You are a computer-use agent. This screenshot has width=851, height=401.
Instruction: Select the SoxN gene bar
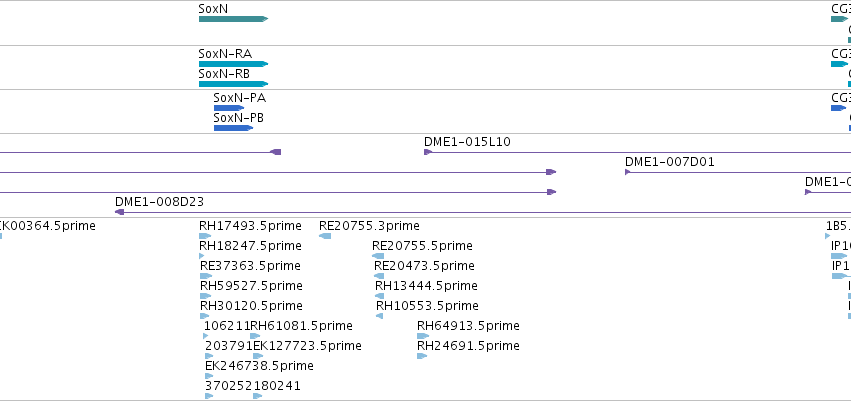233,19
